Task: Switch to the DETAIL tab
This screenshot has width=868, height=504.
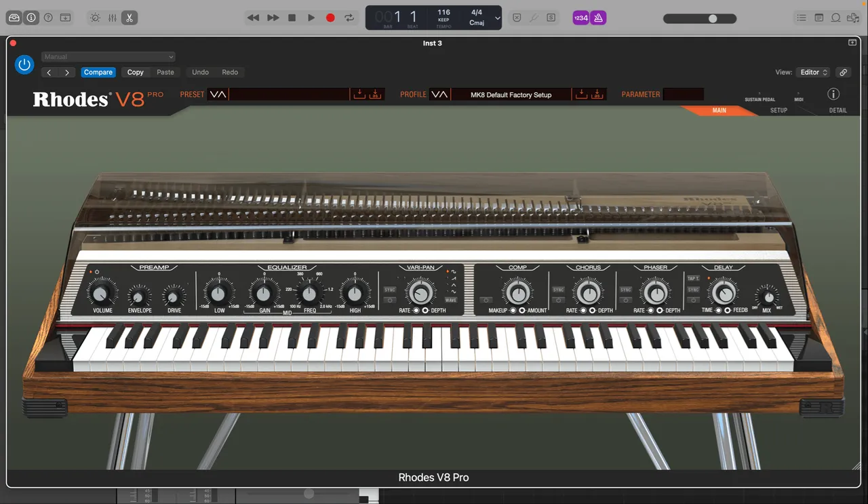Action: coord(838,111)
